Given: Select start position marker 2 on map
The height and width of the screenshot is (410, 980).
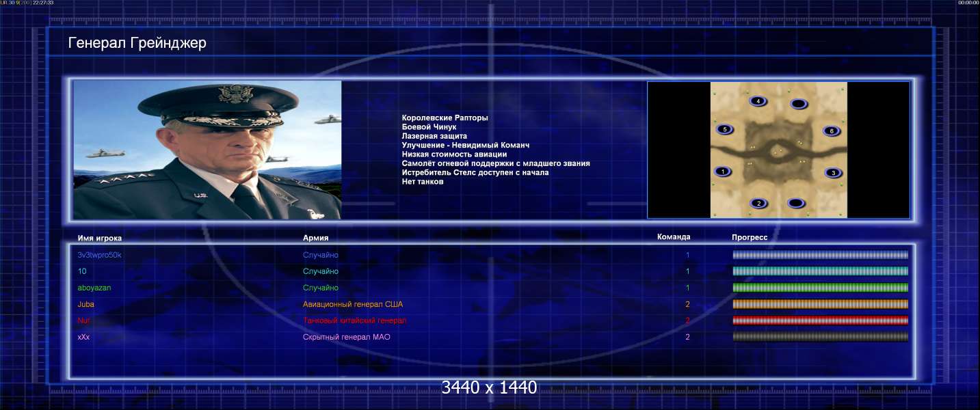Looking at the screenshot, I should (x=758, y=203).
